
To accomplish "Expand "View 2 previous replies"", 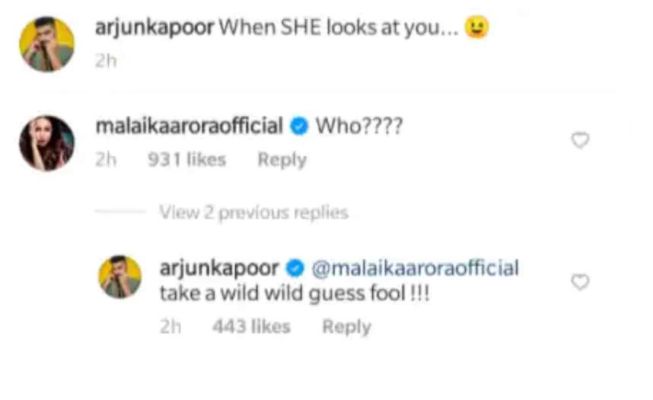I will coord(254,212).
